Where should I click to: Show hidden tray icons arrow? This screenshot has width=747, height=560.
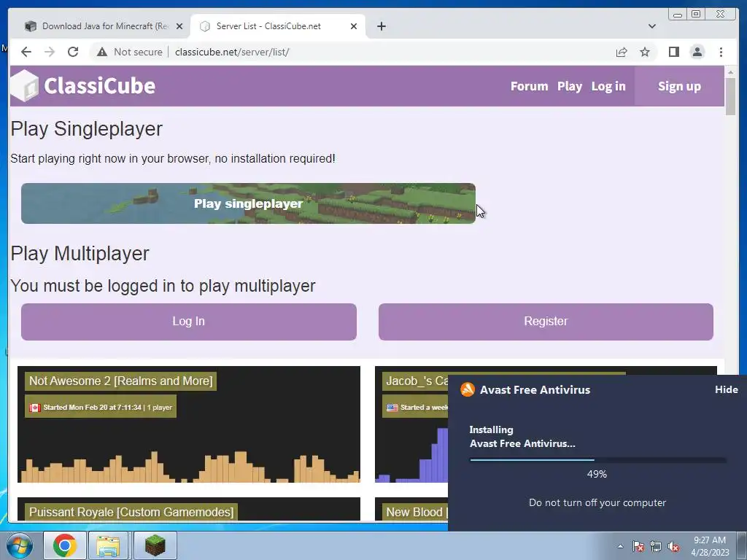coord(620,546)
